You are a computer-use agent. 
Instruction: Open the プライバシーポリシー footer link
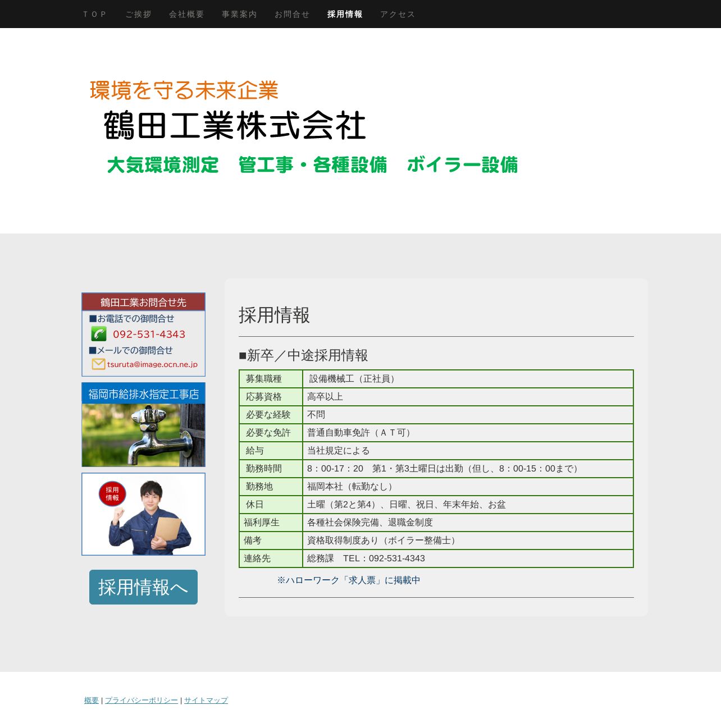tap(142, 700)
